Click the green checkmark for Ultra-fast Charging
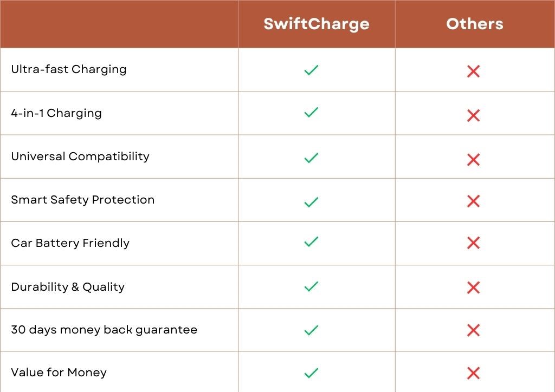Image resolution: width=555 pixels, height=392 pixels. click(x=311, y=70)
